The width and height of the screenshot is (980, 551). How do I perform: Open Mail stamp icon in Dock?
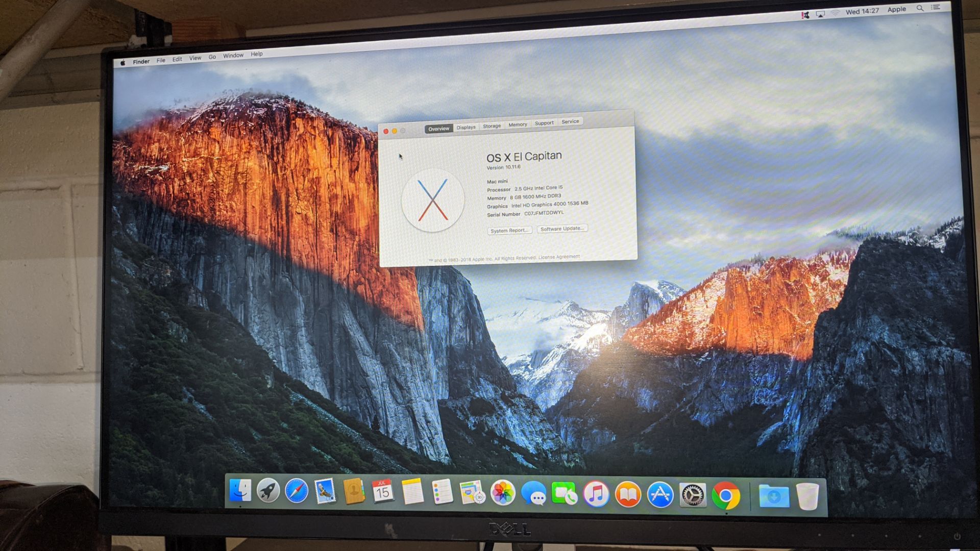click(325, 491)
